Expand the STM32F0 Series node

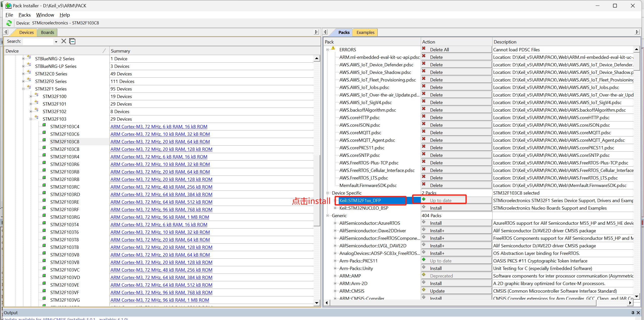pyautogui.click(x=23, y=81)
